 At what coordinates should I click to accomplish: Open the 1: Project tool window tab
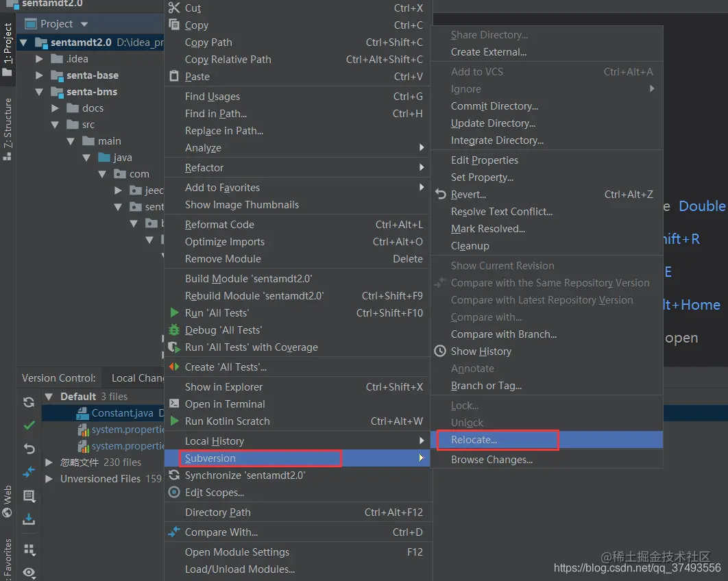coord(8,49)
